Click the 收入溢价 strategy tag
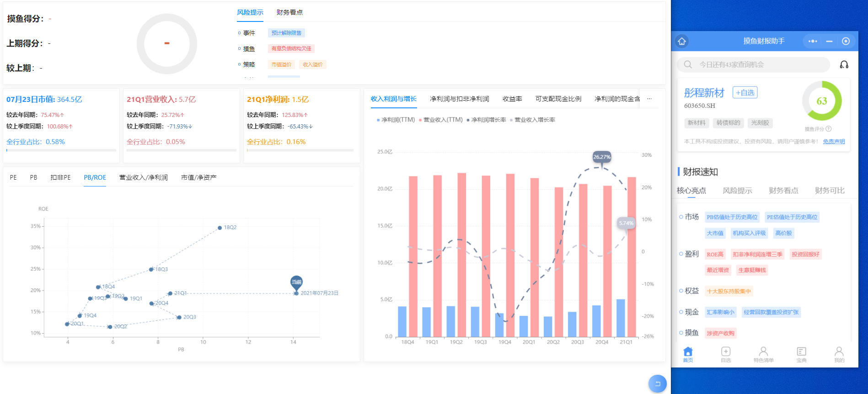The width and height of the screenshot is (868, 394). click(x=313, y=64)
